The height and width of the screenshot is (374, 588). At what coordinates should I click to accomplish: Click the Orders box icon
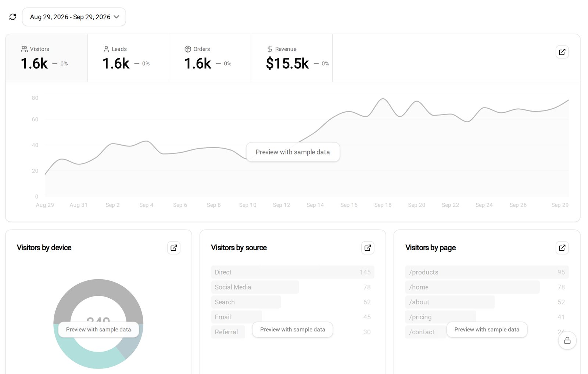click(188, 49)
